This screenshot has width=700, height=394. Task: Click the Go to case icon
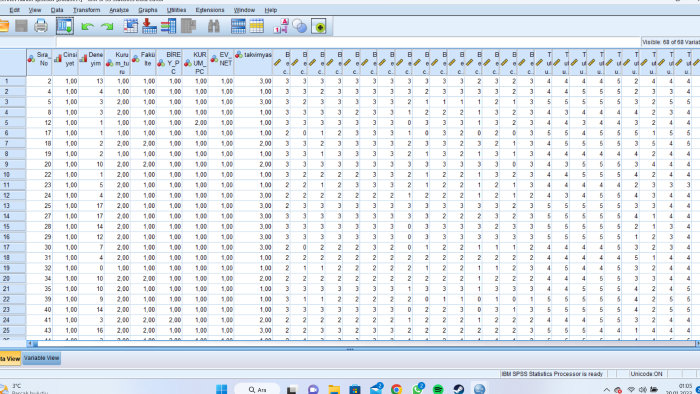(x=130, y=26)
